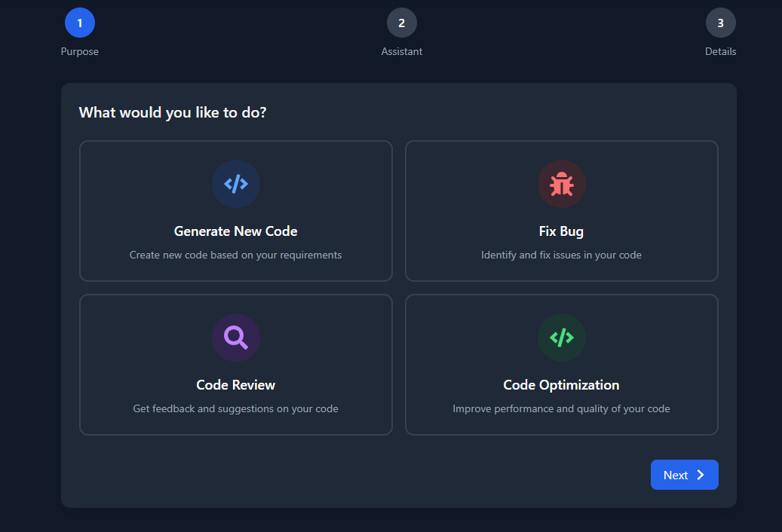Click "Create new code based on your requirements"
The height and width of the screenshot is (532, 782).
click(236, 255)
